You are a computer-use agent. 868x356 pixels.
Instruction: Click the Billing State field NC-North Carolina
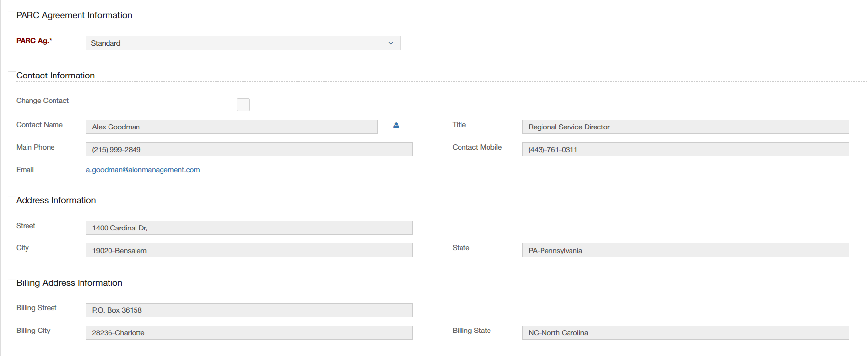pyautogui.click(x=685, y=333)
